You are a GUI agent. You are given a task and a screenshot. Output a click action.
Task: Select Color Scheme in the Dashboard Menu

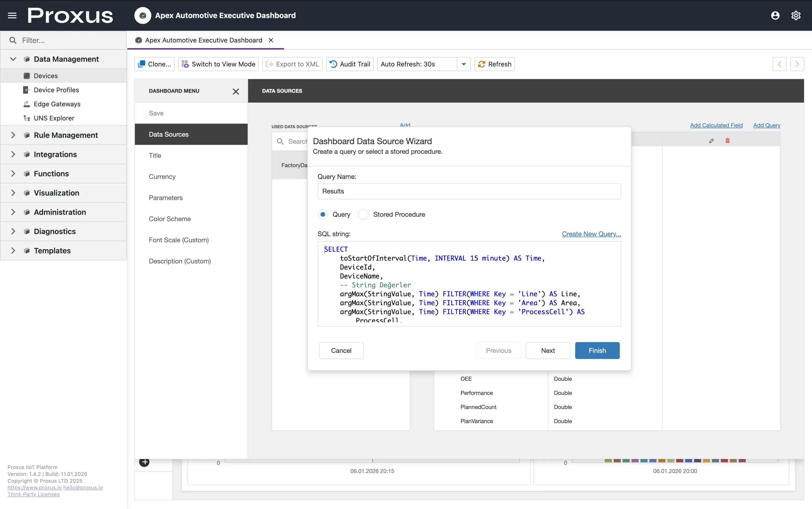tap(170, 219)
